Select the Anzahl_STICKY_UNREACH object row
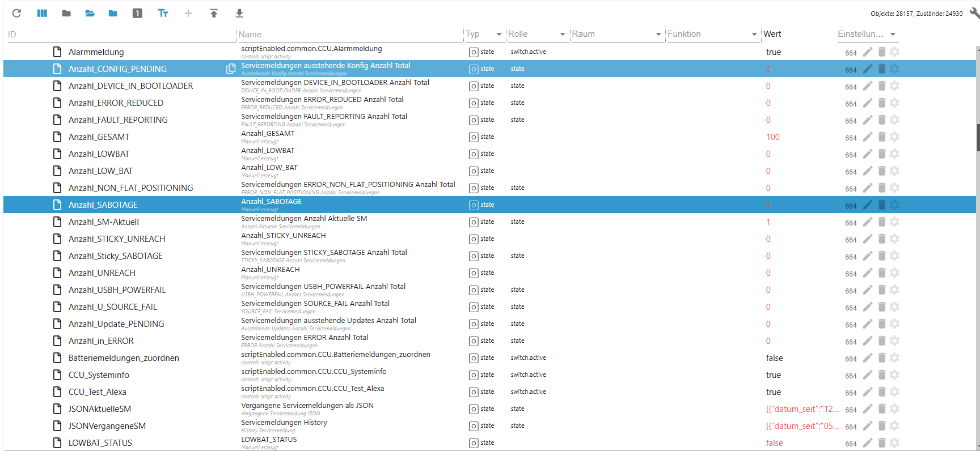Viewport: 980px width, 451px height. [489, 239]
